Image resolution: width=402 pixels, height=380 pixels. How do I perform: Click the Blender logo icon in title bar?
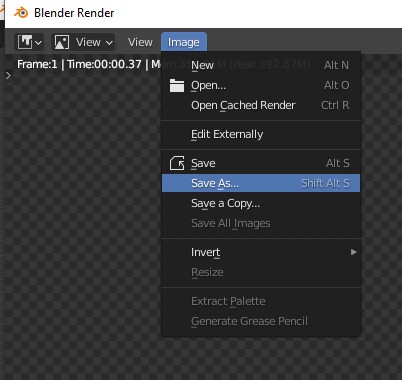pos(21,13)
